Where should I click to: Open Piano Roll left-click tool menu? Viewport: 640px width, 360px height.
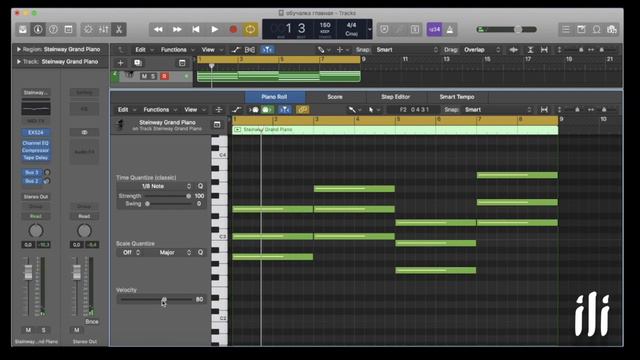coord(354,110)
